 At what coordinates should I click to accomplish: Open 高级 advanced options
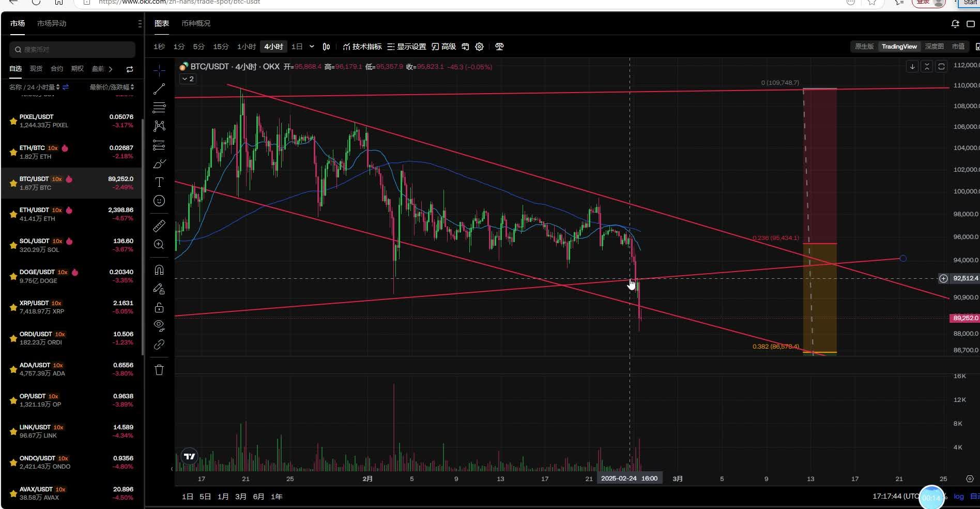coord(443,47)
